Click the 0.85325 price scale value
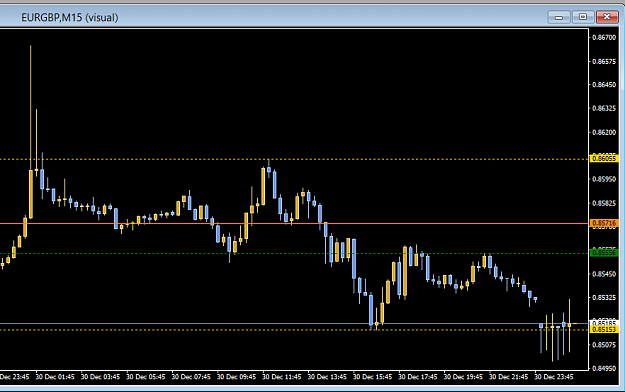 (604, 297)
